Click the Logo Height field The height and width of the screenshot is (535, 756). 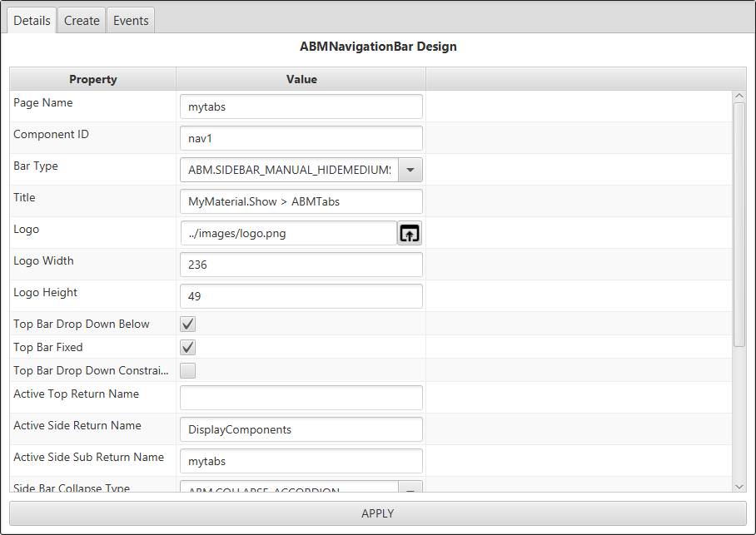(x=301, y=297)
